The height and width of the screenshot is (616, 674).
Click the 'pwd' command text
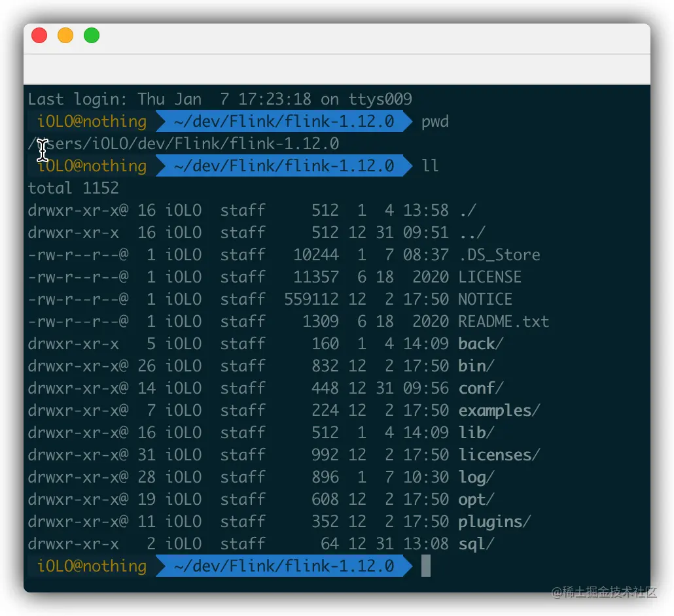[x=435, y=122]
